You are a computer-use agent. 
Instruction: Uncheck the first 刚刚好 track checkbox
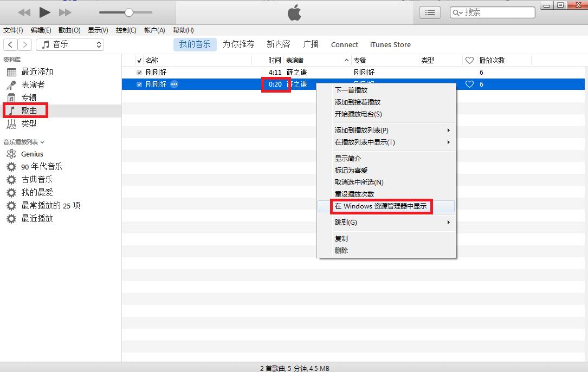coord(139,72)
